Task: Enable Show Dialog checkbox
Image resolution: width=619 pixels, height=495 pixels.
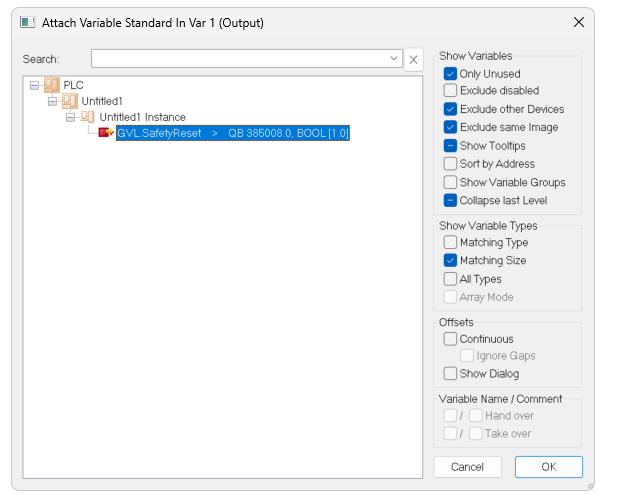Action: pyautogui.click(x=450, y=373)
